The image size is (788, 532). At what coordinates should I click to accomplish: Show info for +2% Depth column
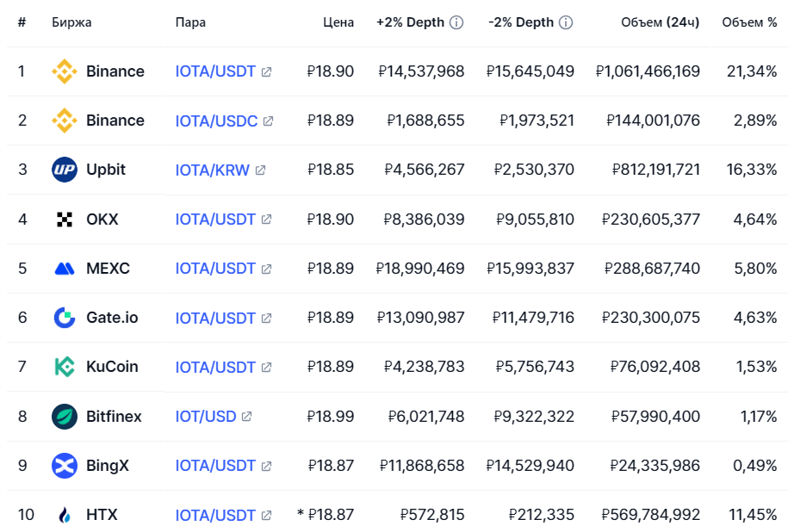click(x=456, y=22)
